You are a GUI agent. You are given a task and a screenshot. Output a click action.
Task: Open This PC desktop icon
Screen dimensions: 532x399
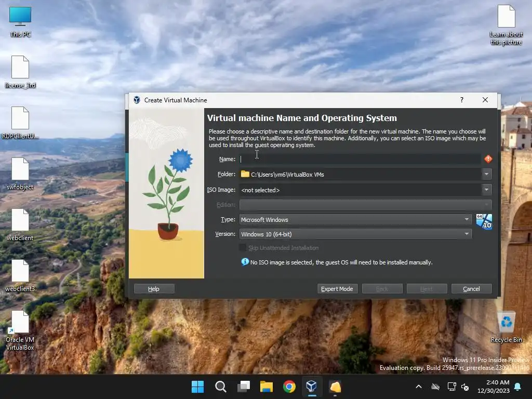(x=20, y=21)
